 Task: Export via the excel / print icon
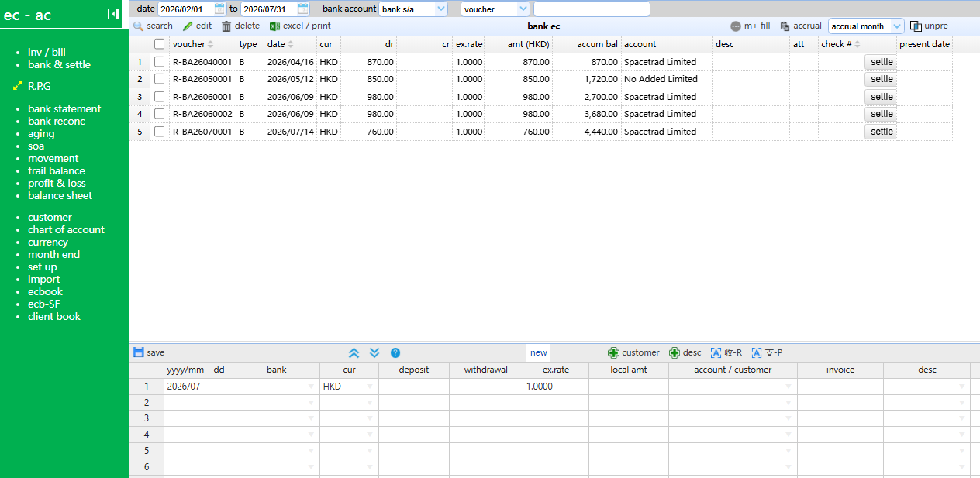click(x=274, y=26)
